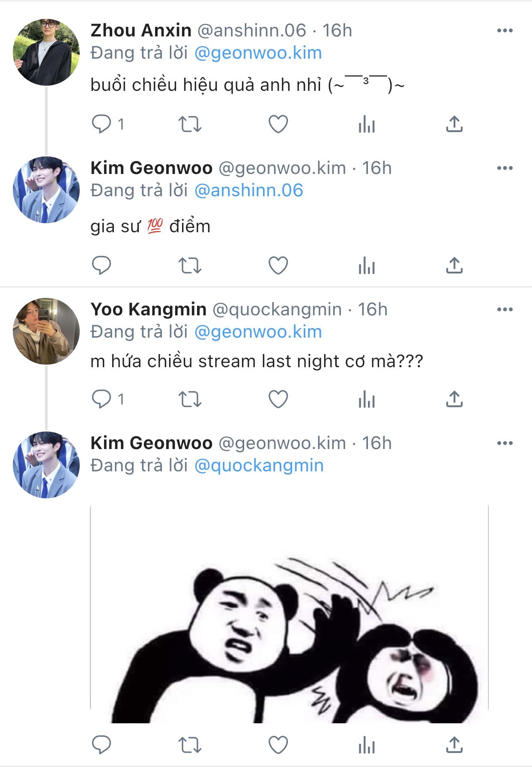The width and height of the screenshot is (532, 767).
Task: Open more options on Yoo Kangmin's tweet
Action: [505, 309]
